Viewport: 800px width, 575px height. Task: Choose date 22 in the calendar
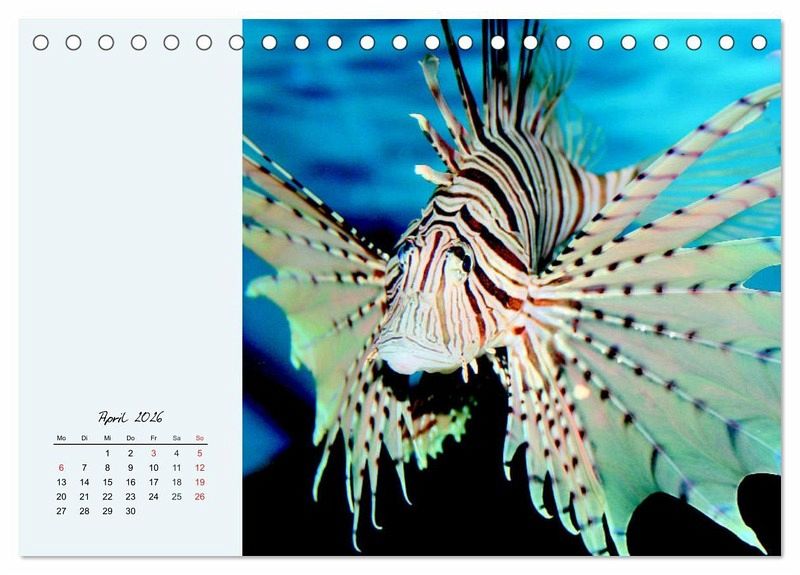(107, 497)
